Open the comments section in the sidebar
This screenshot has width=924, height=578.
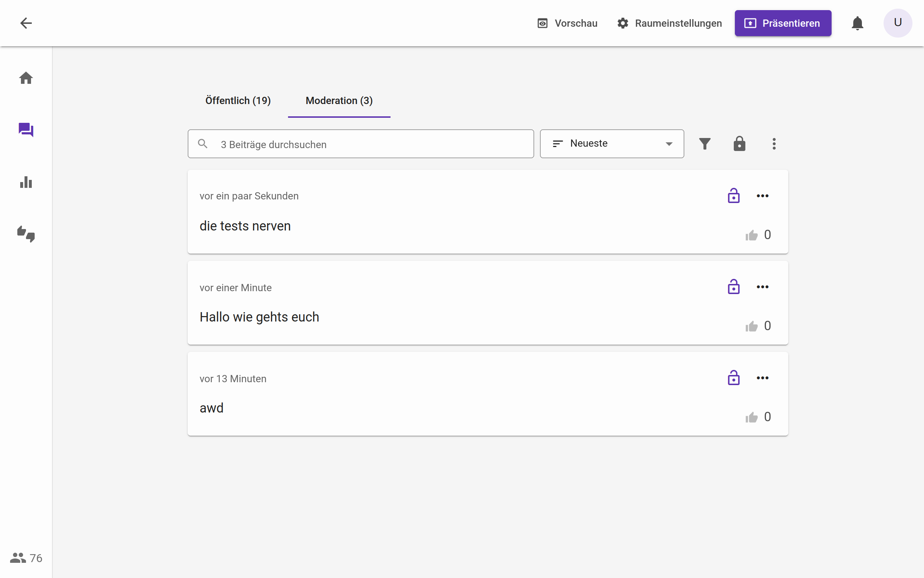(26, 130)
